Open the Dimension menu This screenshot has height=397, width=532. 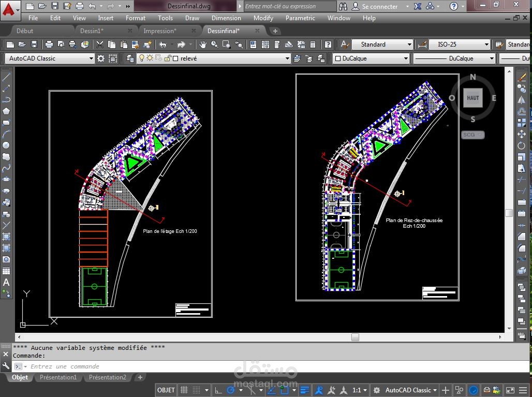pos(226,18)
